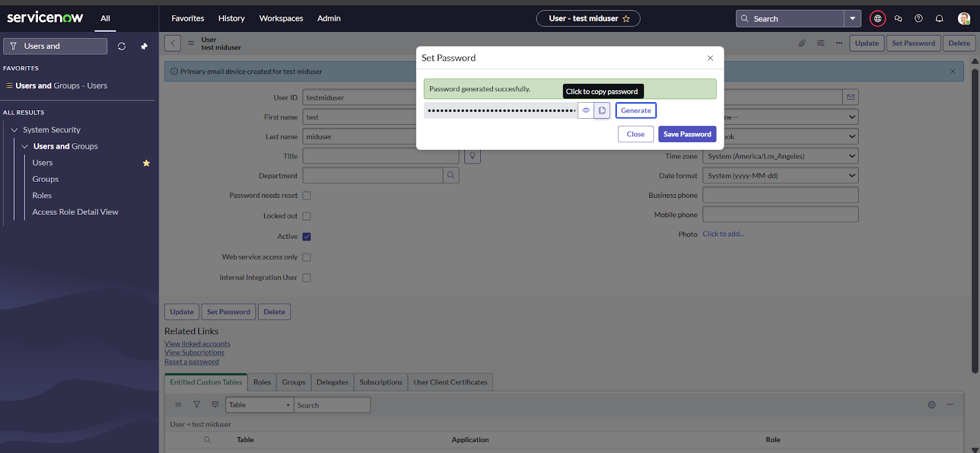Screen dimensions: 980x453
Task: Switch to the Roles tab
Action: point(262,382)
